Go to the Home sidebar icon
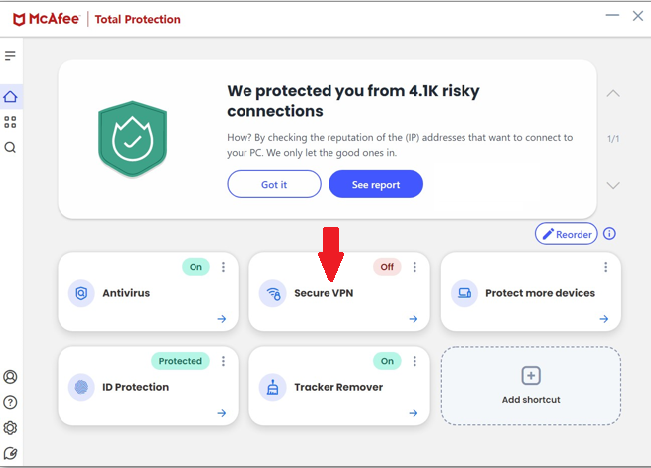 point(10,97)
